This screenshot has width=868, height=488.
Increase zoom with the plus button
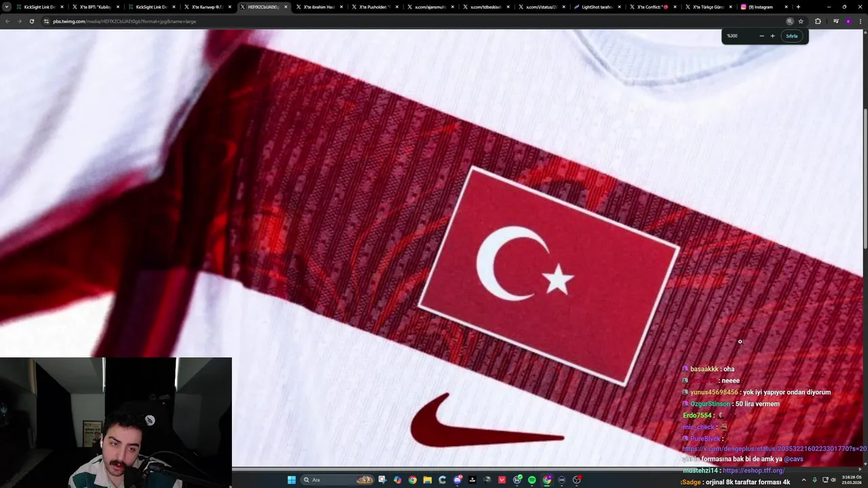[x=772, y=36]
